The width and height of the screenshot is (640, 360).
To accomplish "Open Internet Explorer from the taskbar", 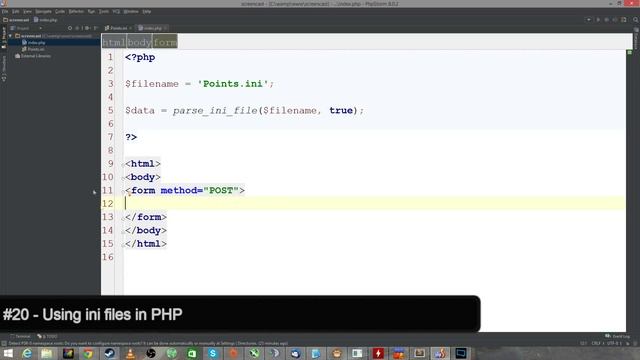I will pyautogui.click(x=27, y=353).
